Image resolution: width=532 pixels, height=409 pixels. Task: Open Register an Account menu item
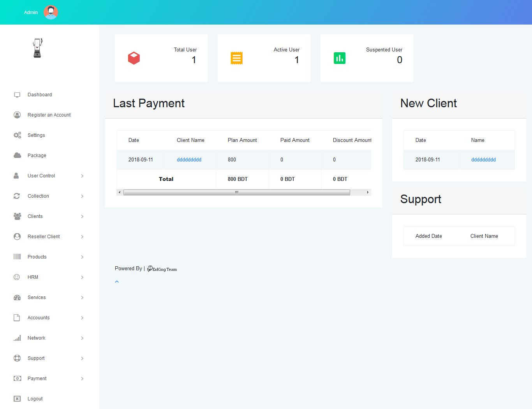pyautogui.click(x=49, y=115)
